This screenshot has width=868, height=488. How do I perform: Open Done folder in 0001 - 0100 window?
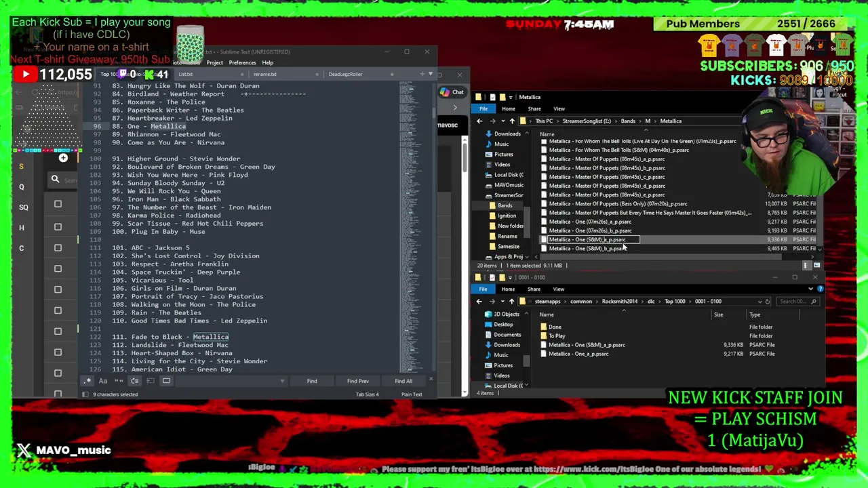[x=555, y=327]
